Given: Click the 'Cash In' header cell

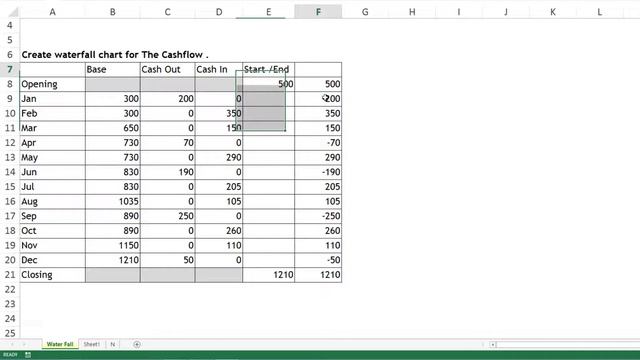Looking at the screenshot, I should [x=219, y=69].
